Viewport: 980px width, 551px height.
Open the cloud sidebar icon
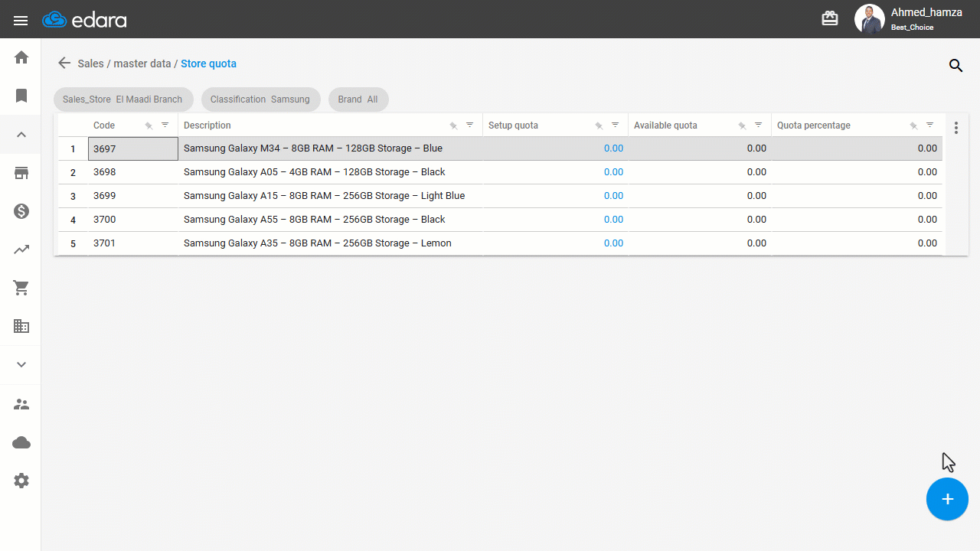click(21, 442)
